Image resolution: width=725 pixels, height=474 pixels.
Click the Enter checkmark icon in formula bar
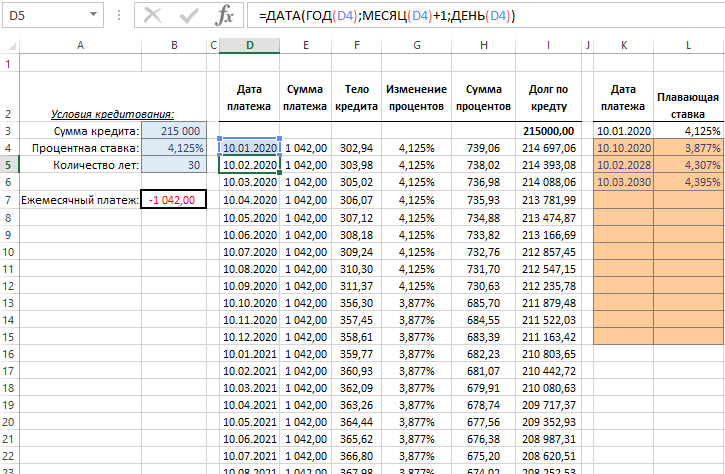(x=189, y=16)
